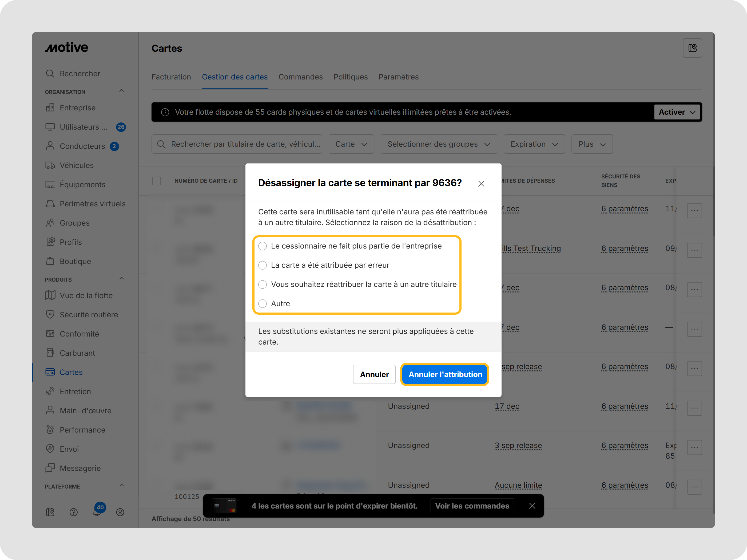Open the Expiration filter dropdown
The image size is (747, 560).
coord(534,144)
